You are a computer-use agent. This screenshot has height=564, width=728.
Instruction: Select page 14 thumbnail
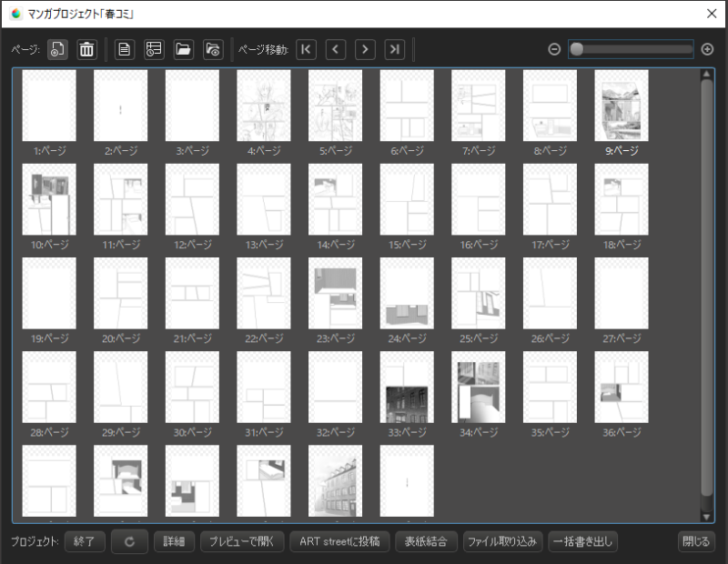[x=335, y=199]
